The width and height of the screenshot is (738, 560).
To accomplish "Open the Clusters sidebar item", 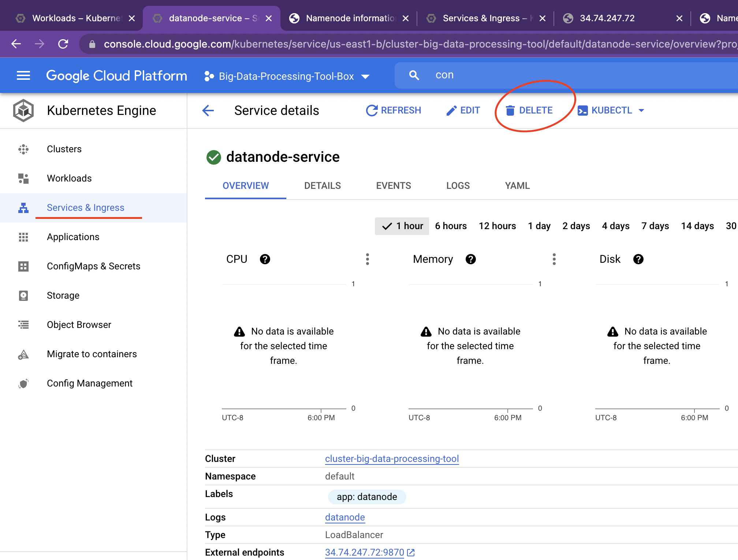I will click(64, 149).
